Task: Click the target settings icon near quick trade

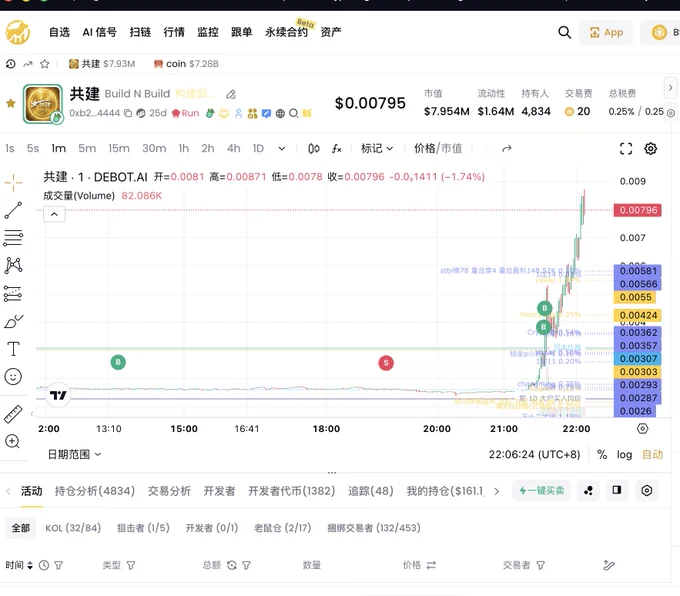Action: (647, 491)
